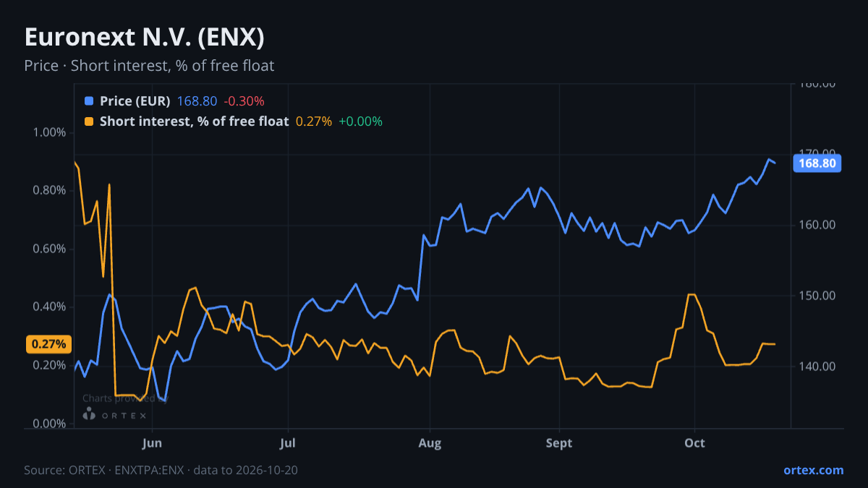
Task: Click the Oct label on x-axis
Action: pyautogui.click(x=694, y=442)
